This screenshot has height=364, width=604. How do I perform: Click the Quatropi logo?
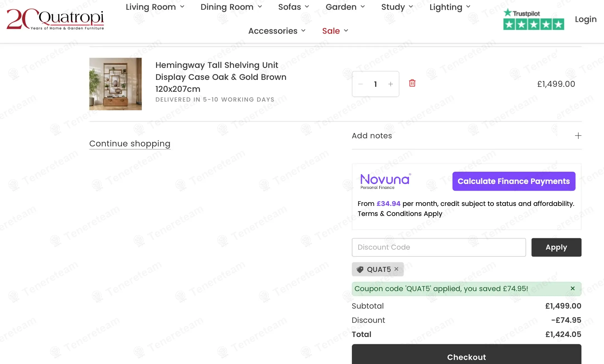(55, 19)
